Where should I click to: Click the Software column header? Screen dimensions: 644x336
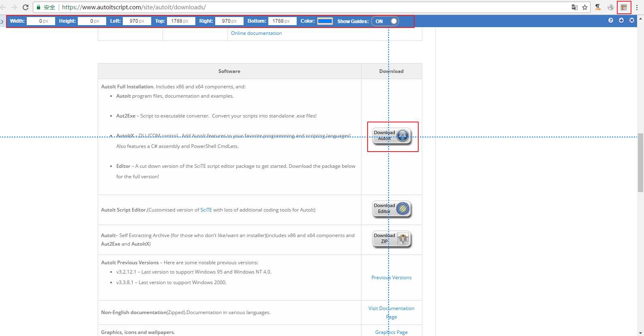pos(229,71)
